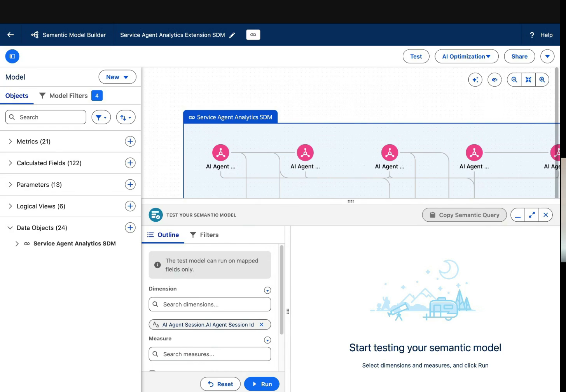Click the edit pencil beside model name
Screen dimensions: 566x392
tap(232, 35)
